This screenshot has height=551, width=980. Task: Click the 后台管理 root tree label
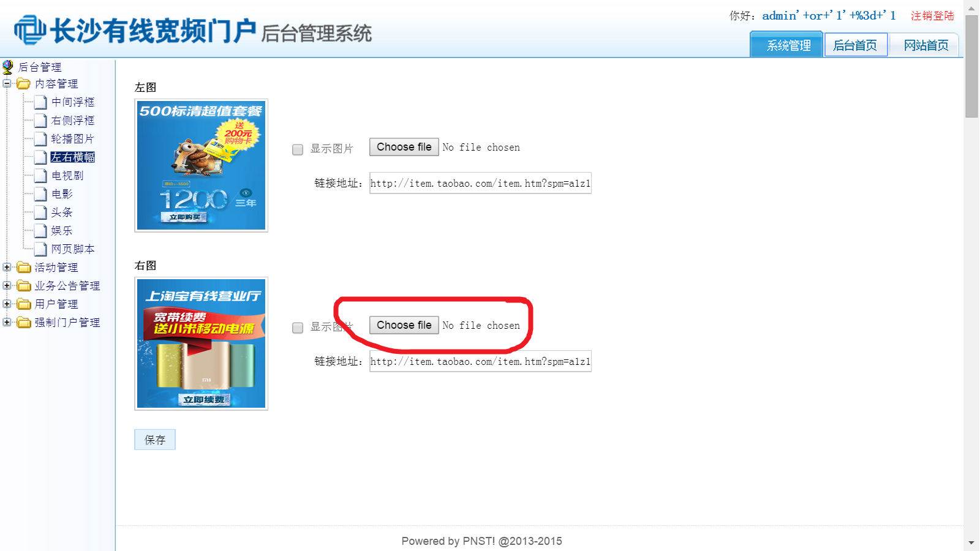tap(40, 67)
